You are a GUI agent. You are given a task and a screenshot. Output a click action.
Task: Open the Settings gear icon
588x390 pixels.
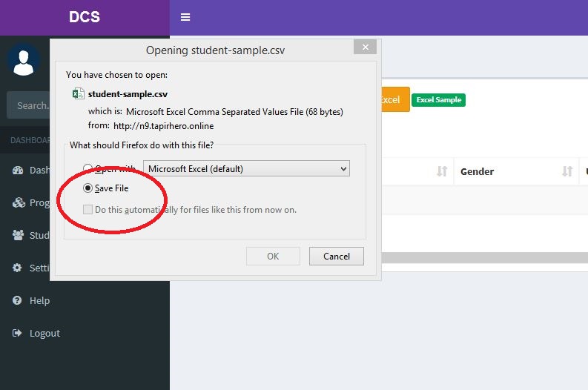click(18, 268)
